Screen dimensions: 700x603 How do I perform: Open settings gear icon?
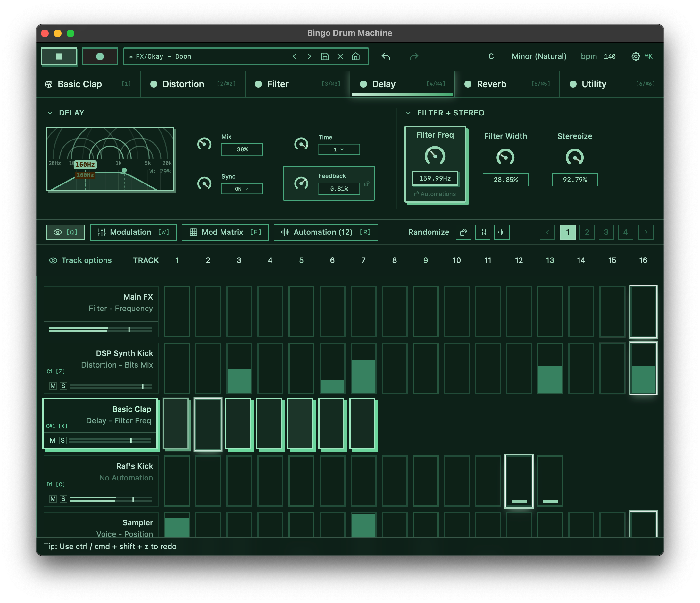coord(636,56)
